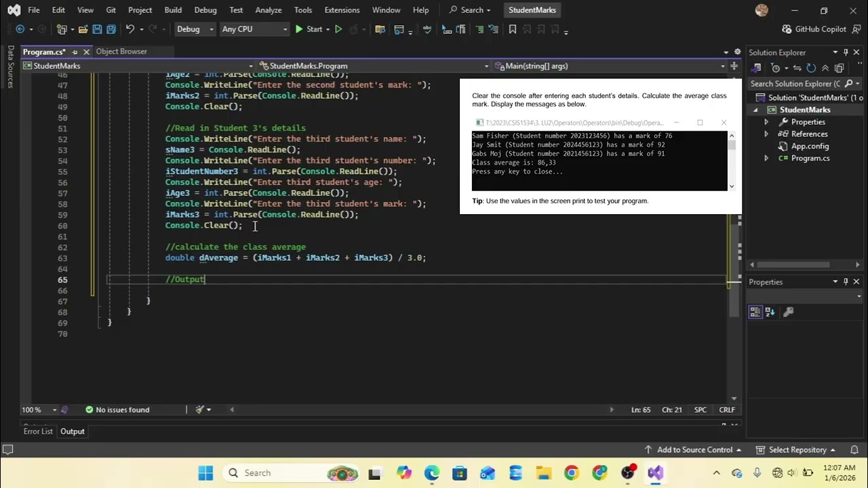The width and height of the screenshot is (868, 488).
Task: Open the Analyze menu
Action: pos(269,10)
